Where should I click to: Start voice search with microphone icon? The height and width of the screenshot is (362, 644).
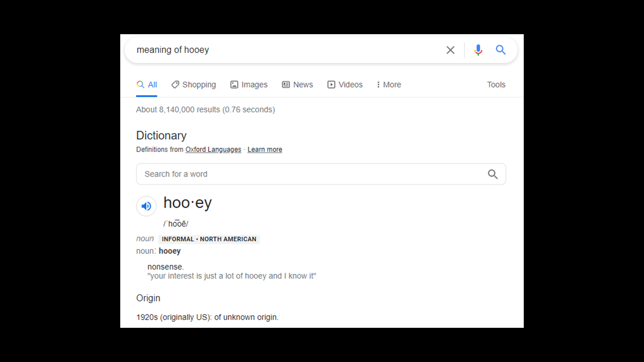[x=478, y=50]
